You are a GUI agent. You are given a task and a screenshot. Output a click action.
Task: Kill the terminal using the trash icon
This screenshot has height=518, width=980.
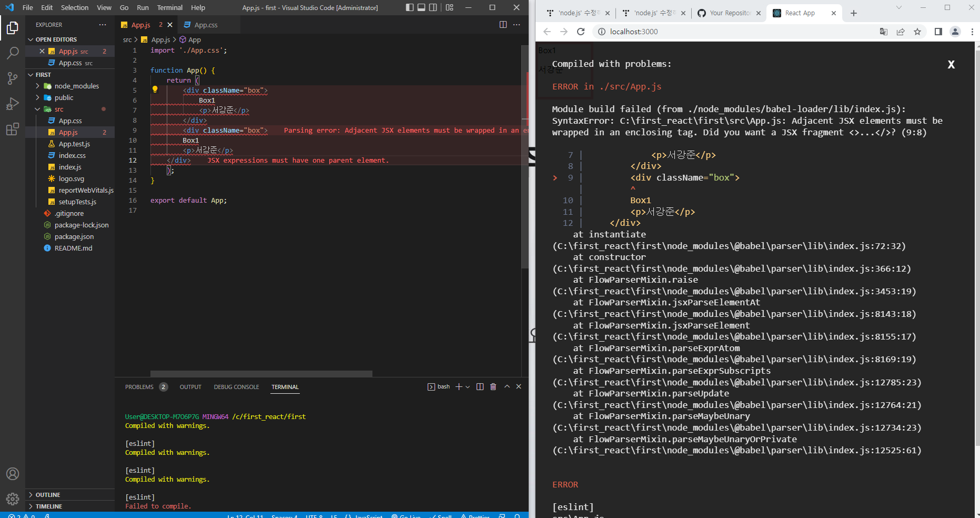click(x=493, y=387)
